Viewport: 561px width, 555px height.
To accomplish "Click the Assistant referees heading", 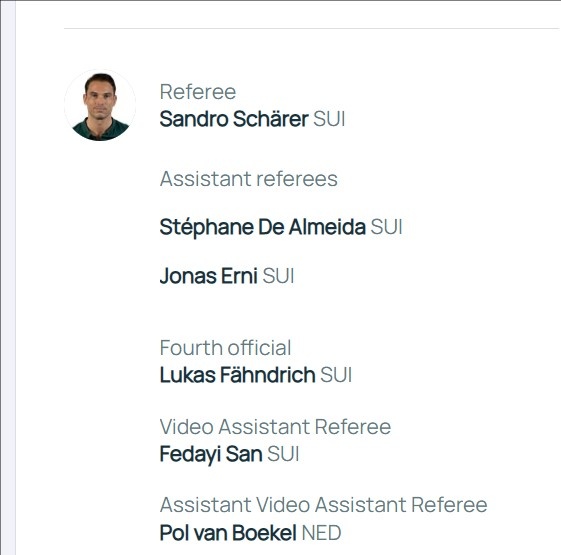I will pyautogui.click(x=249, y=179).
